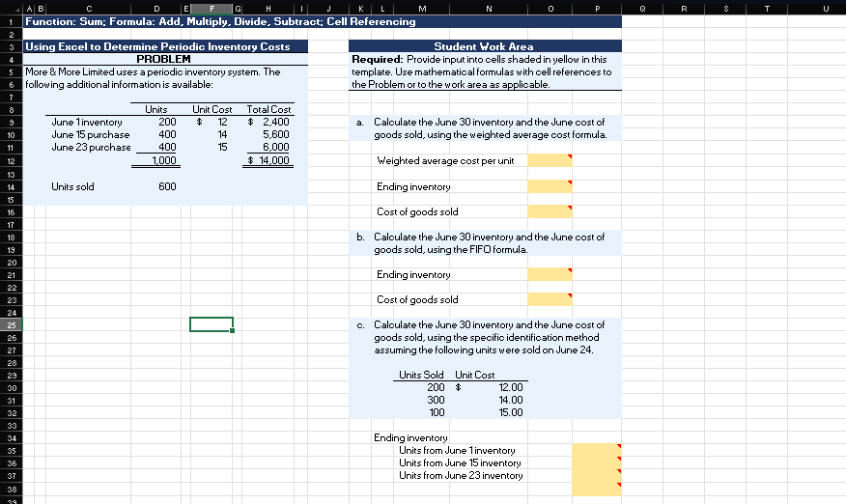Click units sold value 600
The height and width of the screenshot is (504, 846).
click(x=167, y=186)
